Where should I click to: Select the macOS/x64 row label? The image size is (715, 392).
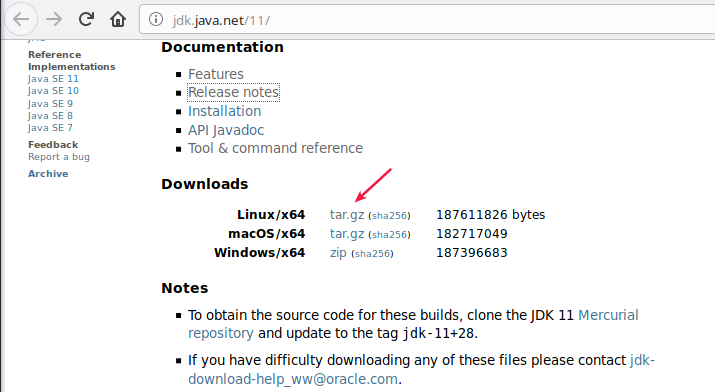[x=266, y=234]
